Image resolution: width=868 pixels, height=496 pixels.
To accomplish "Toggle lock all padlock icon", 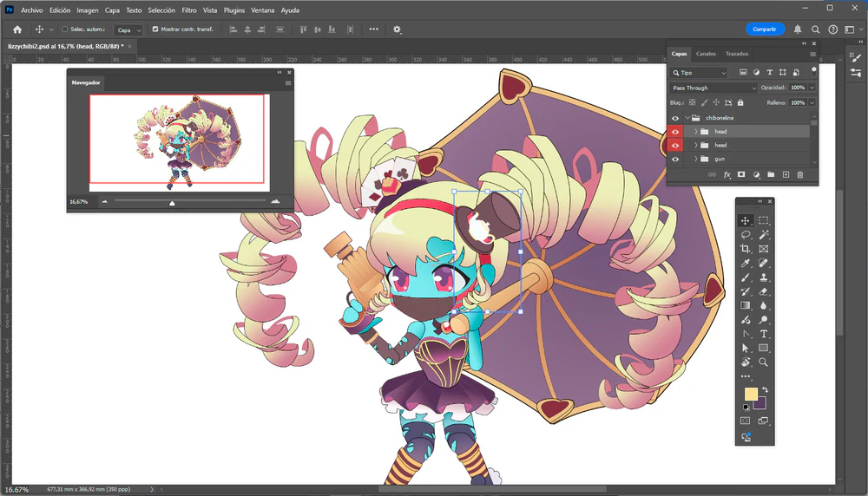I will (x=740, y=102).
